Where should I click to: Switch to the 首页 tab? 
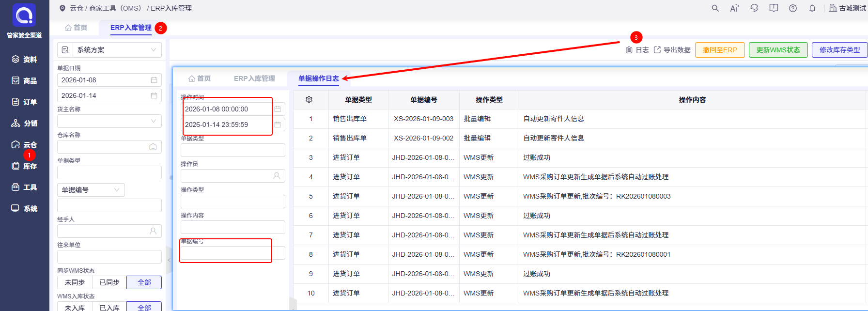click(77, 28)
